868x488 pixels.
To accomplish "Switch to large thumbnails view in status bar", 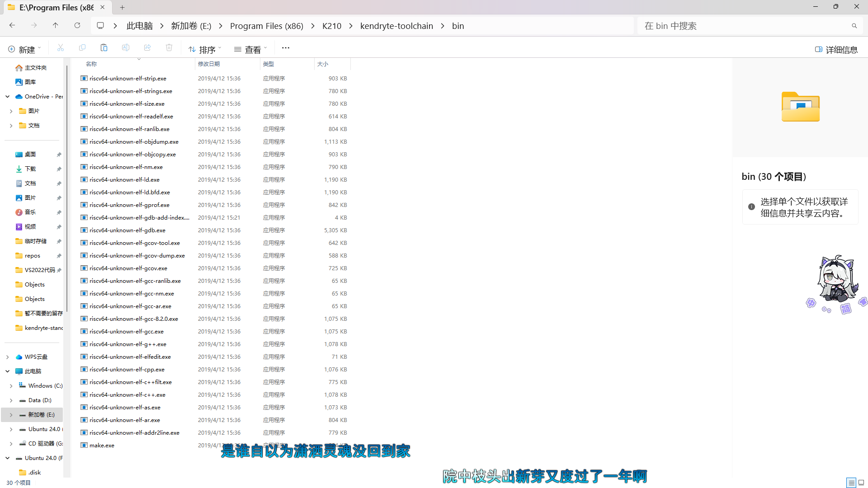I will [x=861, y=483].
